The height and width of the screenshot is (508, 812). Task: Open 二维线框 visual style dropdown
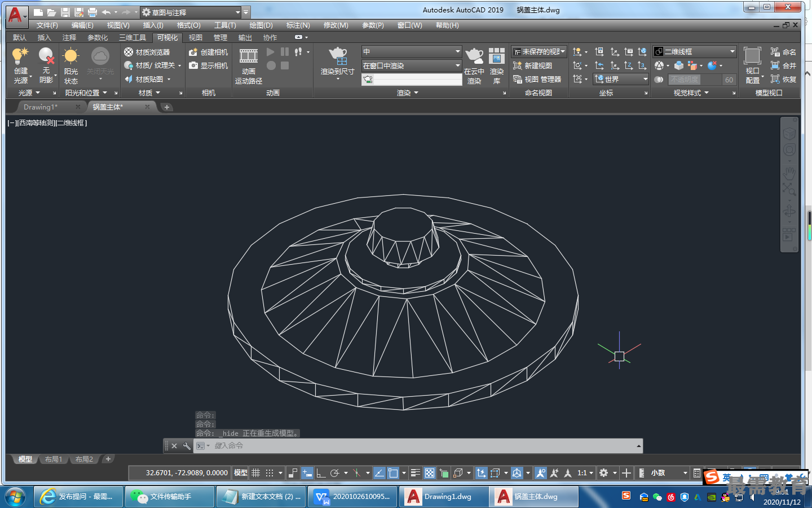[x=695, y=51]
